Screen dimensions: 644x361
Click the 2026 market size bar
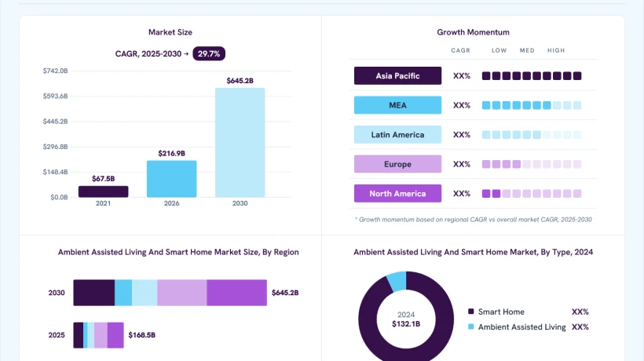[172, 179]
